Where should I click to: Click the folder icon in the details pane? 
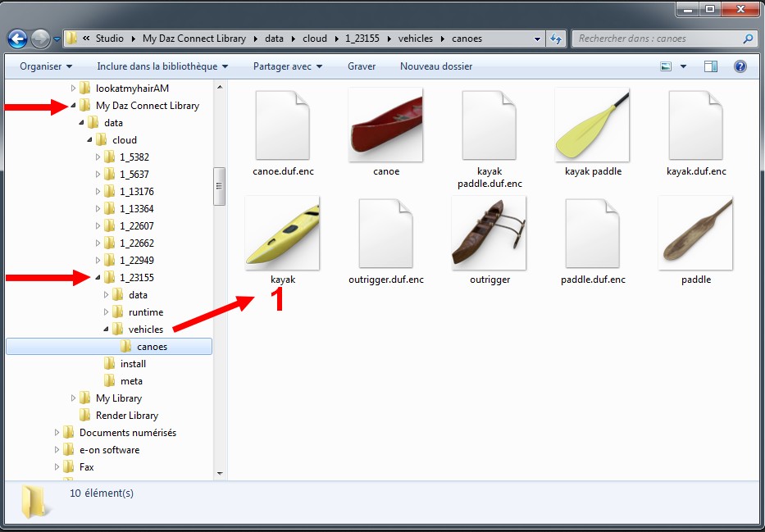(35, 501)
